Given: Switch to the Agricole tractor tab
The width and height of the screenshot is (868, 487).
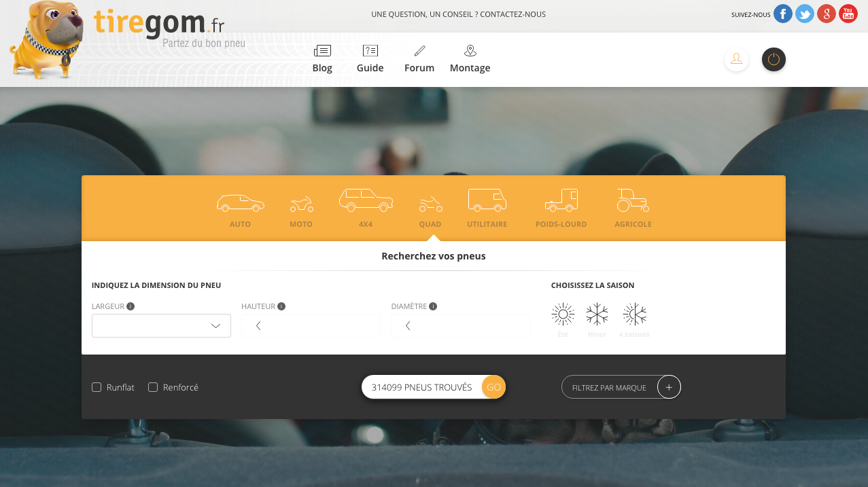Looking at the screenshot, I should click(x=633, y=209).
